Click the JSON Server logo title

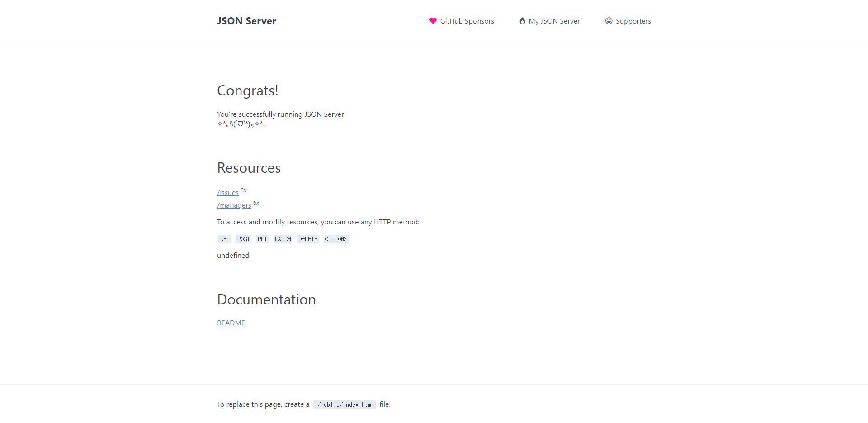(246, 21)
